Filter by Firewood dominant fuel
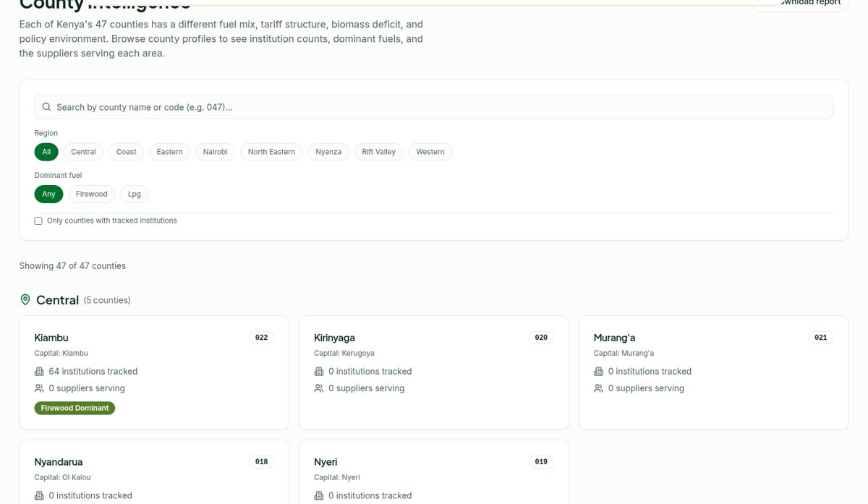Image resolution: width=868 pixels, height=504 pixels. coord(92,194)
